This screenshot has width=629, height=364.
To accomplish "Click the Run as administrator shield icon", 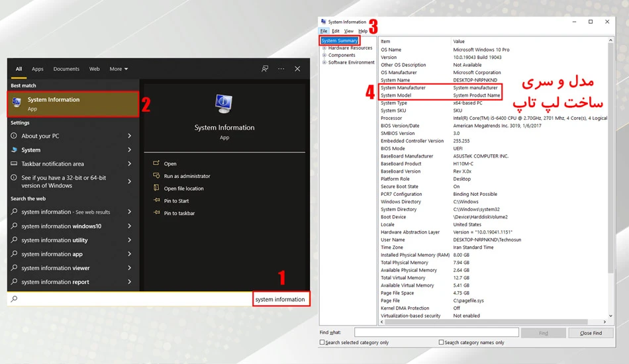I will 156,175.
